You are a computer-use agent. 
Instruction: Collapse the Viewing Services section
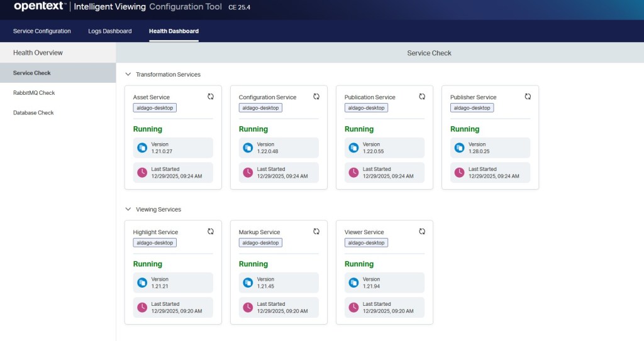point(128,209)
